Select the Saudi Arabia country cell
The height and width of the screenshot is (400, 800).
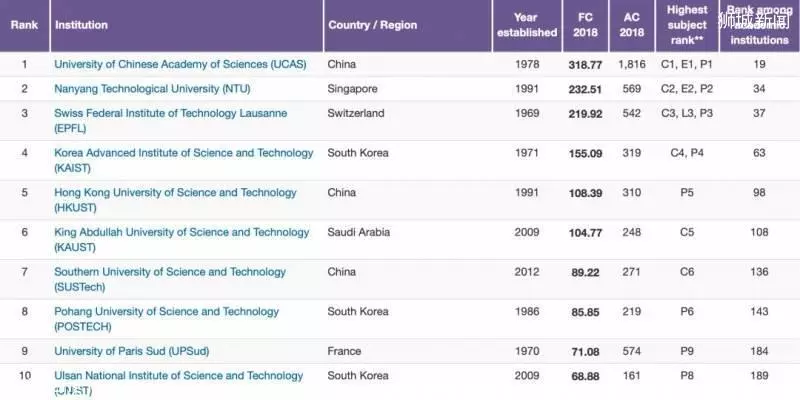(359, 232)
